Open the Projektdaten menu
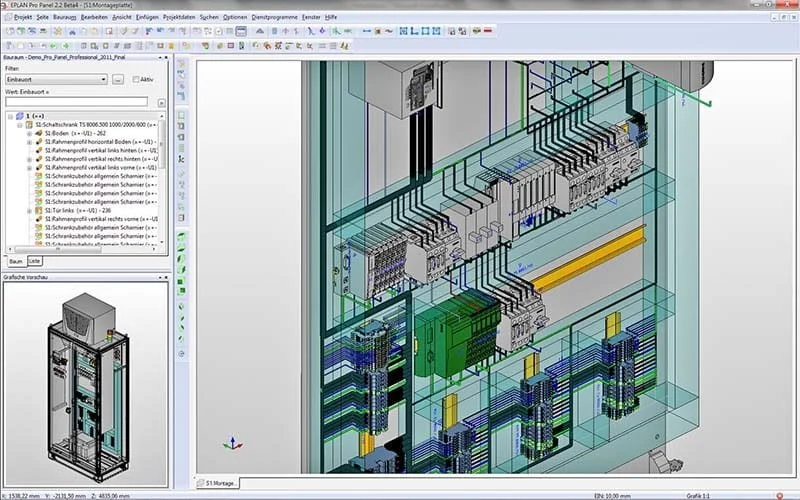Screen dimensions: 800x500 tap(179, 17)
